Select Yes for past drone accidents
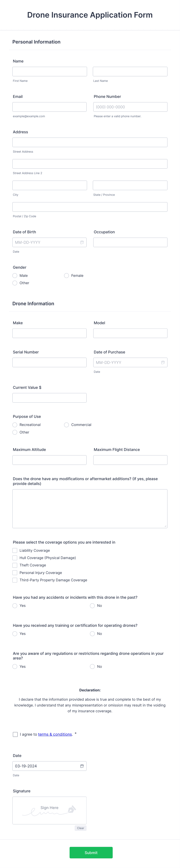 coord(15,605)
